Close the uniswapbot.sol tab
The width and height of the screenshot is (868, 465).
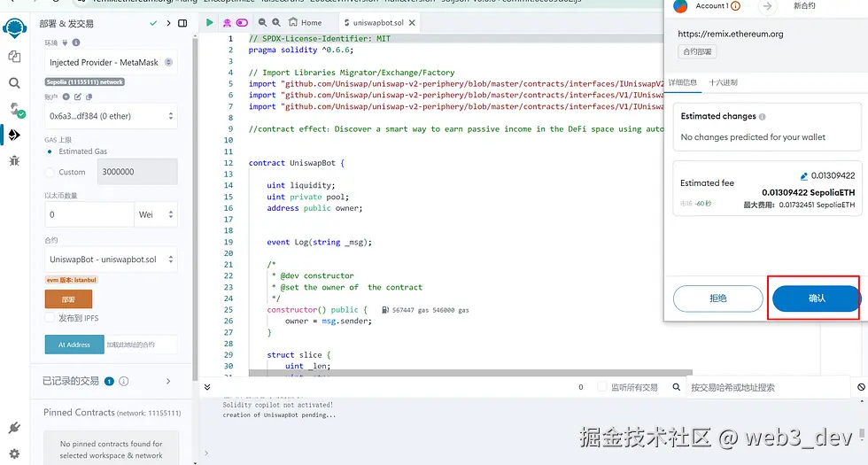click(412, 23)
